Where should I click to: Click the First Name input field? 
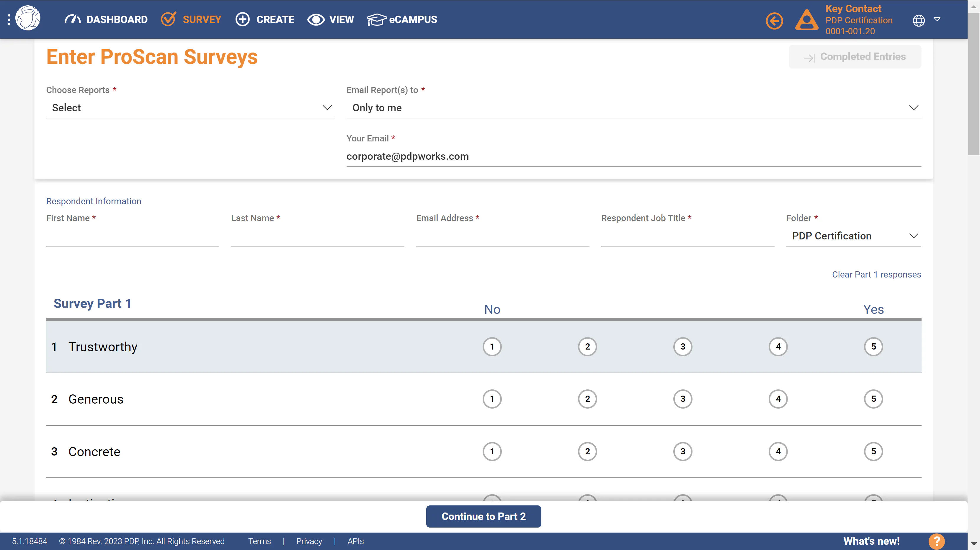(x=133, y=236)
